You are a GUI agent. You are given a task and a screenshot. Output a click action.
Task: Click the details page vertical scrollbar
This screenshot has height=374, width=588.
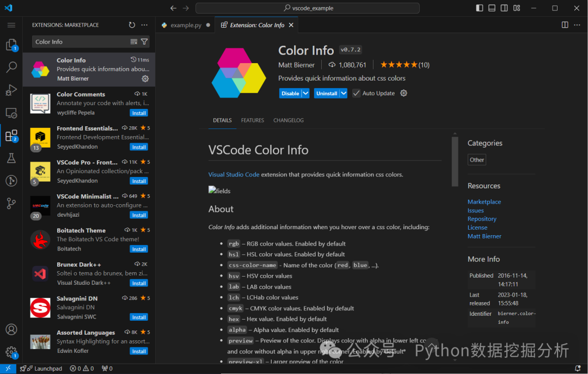(x=455, y=162)
